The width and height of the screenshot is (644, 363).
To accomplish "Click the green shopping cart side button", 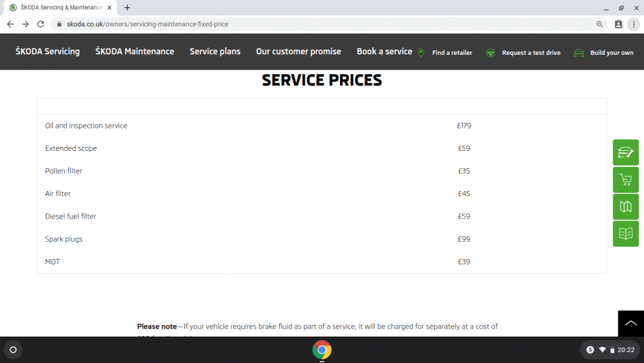I will [x=625, y=180].
